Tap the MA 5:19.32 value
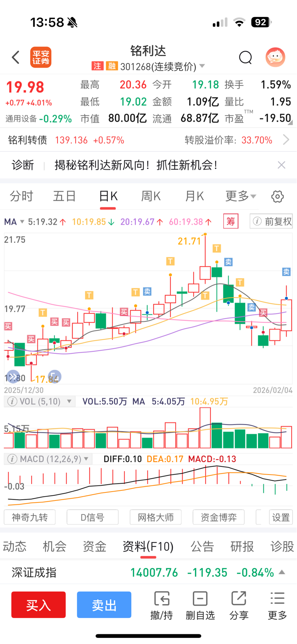The height and width of the screenshot is (644, 297). click(x=47, y=222)
